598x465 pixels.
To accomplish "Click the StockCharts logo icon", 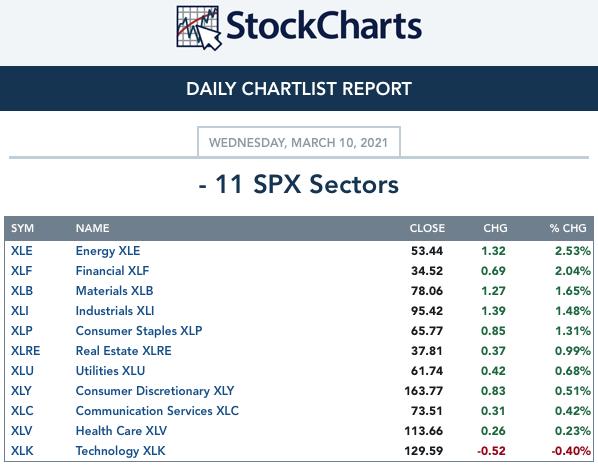I will [199, 28].
